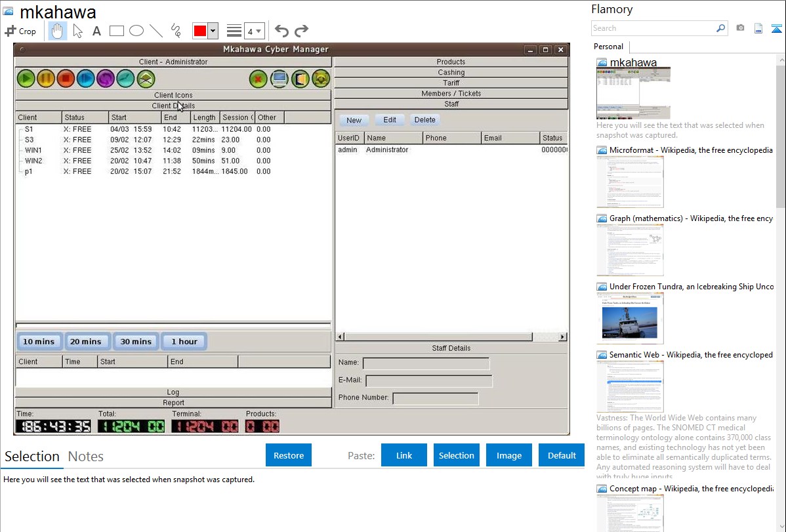The width and height of the screenshot is (786, 532).
Task: Expand the Cashing panel
Action: click(451, 72)
